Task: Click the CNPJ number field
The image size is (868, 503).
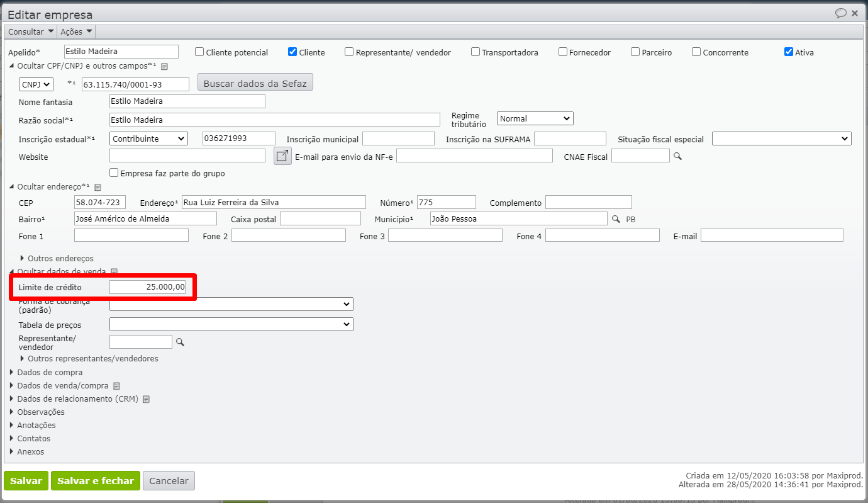Action: coord(135,84)
